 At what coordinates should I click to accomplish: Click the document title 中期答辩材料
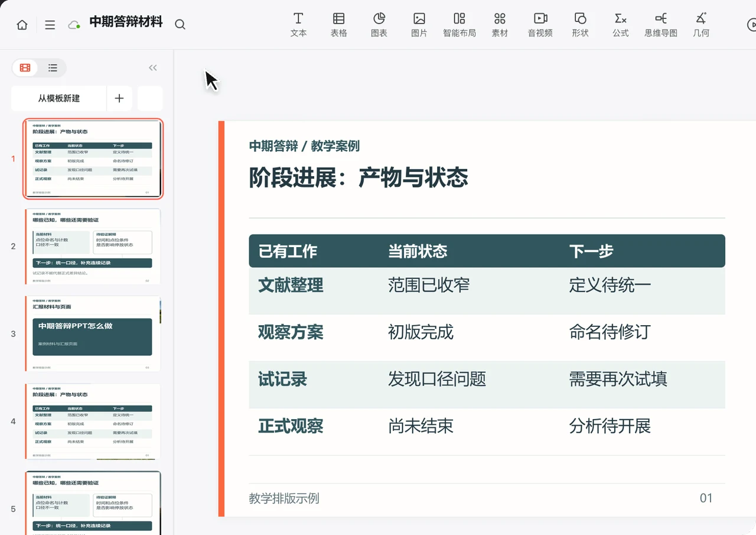click(x=126, y=22)
